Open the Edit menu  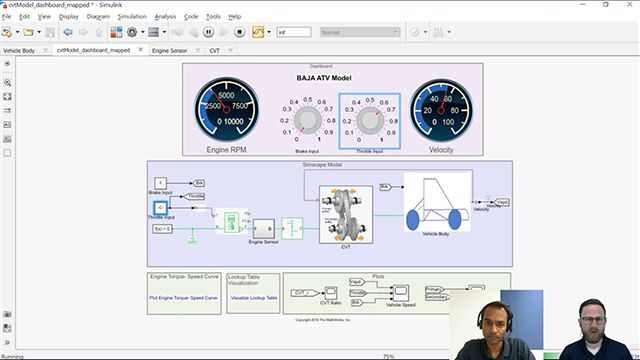(24, 16)
